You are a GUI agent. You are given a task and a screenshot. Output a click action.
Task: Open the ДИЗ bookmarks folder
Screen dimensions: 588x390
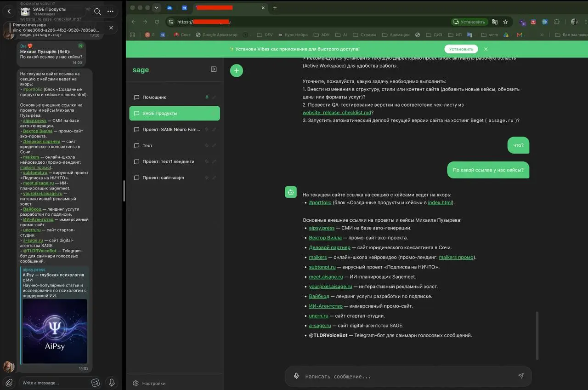tap(434, 34)
